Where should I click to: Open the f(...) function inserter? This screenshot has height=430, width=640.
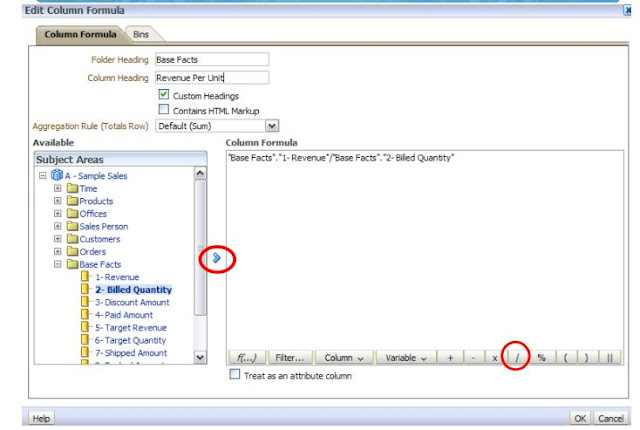247,358
